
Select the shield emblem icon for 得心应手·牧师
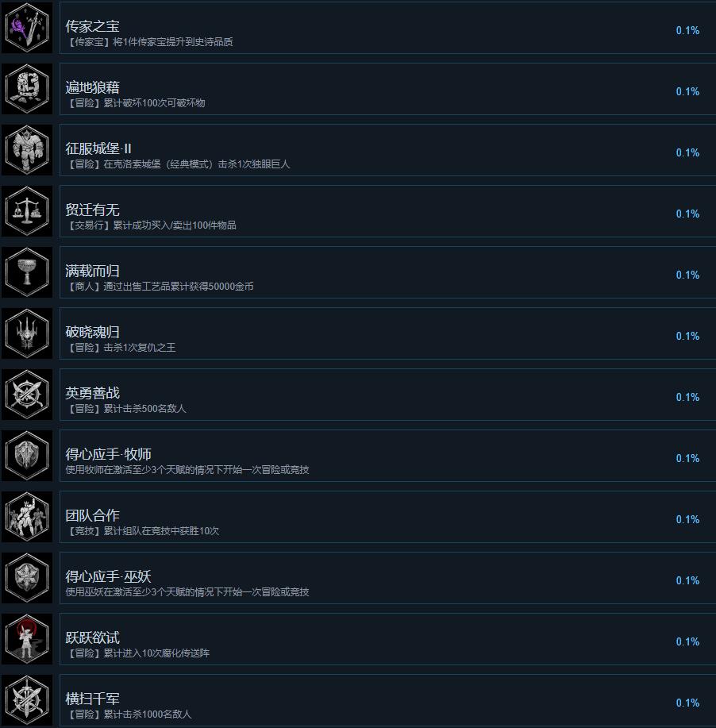click(x=27, y=456)
